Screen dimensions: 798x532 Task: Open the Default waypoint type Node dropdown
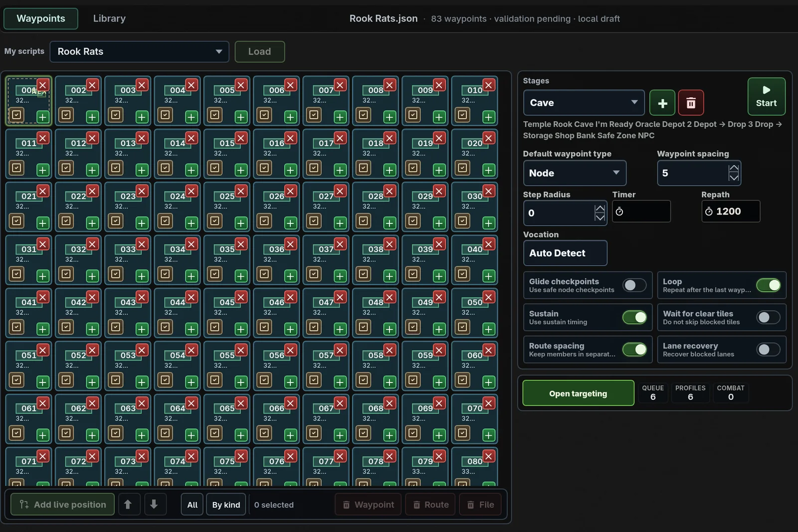575,173
